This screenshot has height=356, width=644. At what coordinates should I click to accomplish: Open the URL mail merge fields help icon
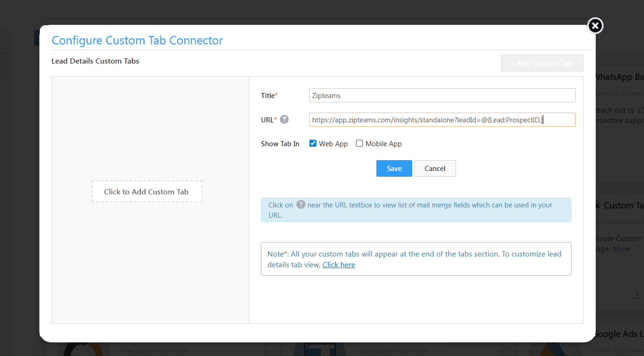[x=284, y=119]
